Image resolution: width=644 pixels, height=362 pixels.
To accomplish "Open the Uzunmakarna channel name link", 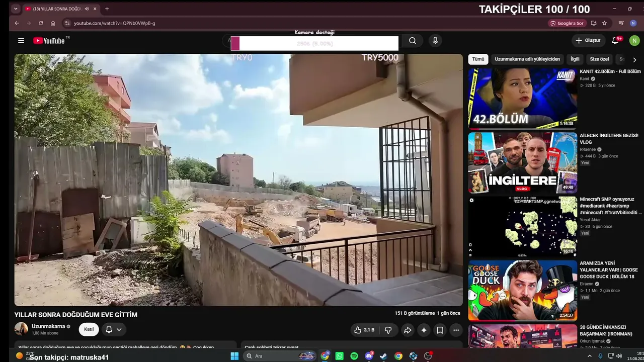I will pos(48,326).
